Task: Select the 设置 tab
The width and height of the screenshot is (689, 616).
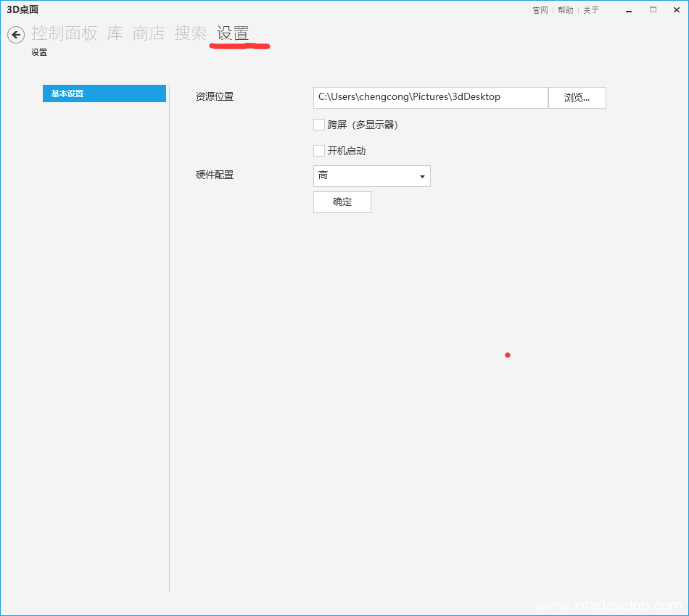Action: click(233, 33)
